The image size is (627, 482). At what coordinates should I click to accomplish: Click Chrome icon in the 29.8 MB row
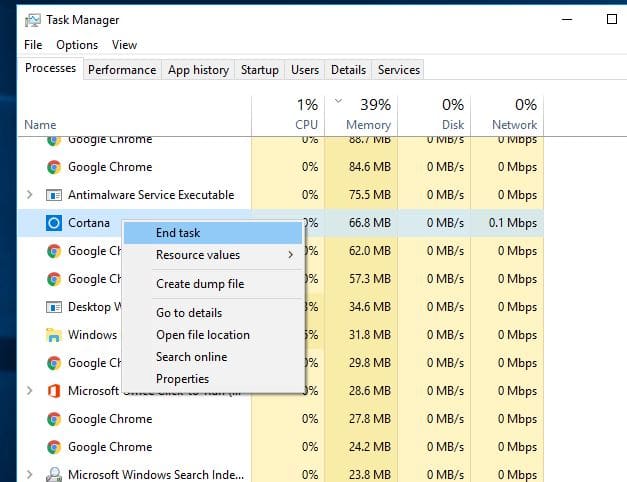54,363
